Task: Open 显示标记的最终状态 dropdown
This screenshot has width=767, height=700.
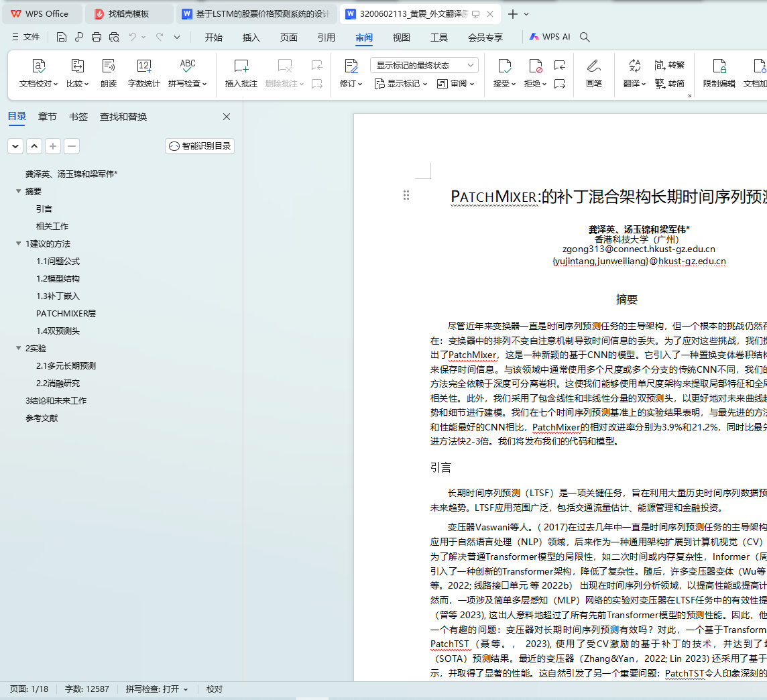Action: coord(424,66)
